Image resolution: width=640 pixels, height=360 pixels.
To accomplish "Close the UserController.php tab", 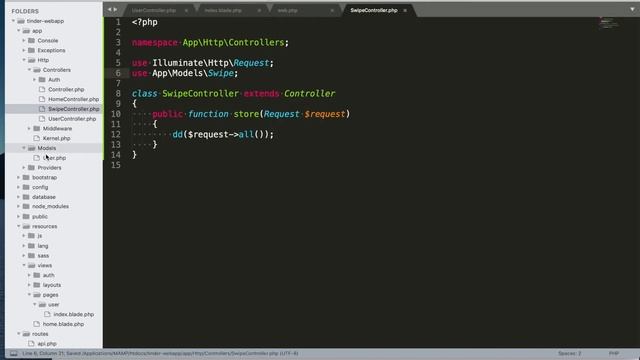I will [x=186, y=10].
